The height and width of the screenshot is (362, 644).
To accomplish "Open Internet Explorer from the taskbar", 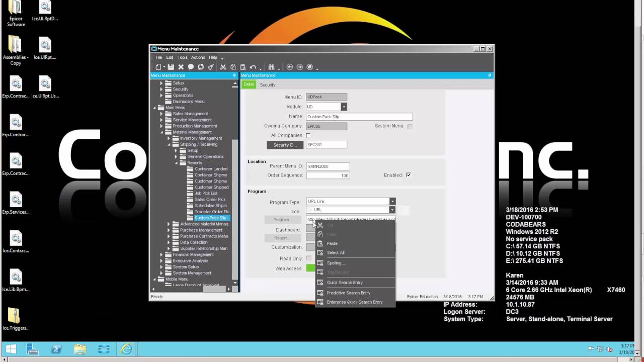I will pos(126,349).
